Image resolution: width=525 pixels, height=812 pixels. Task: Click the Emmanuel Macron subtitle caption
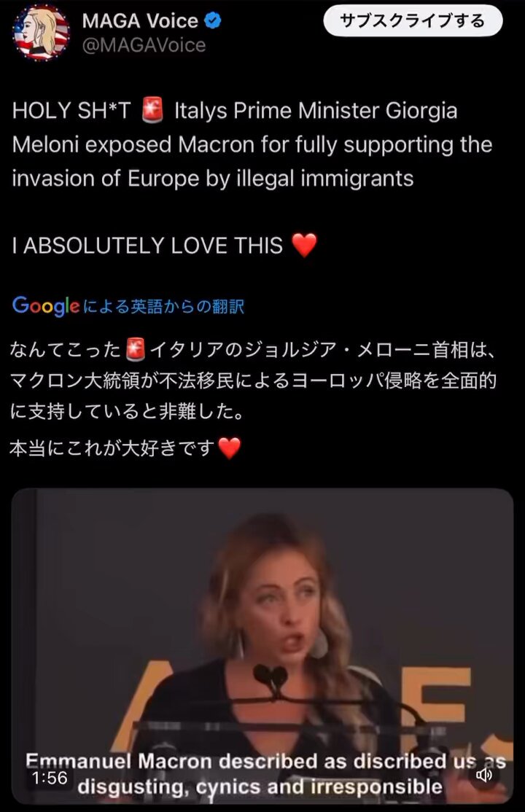[x=265, y=773]
